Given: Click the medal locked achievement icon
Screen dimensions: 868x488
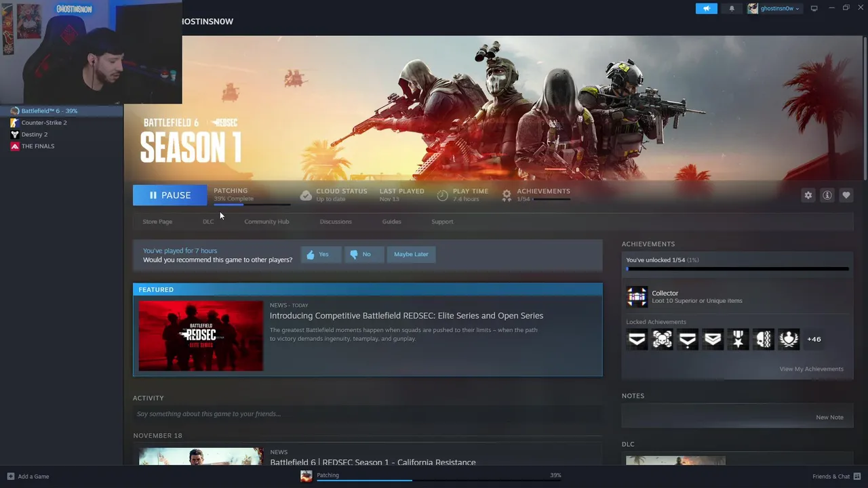Looking at the screenshot, I should click(738, 339).
